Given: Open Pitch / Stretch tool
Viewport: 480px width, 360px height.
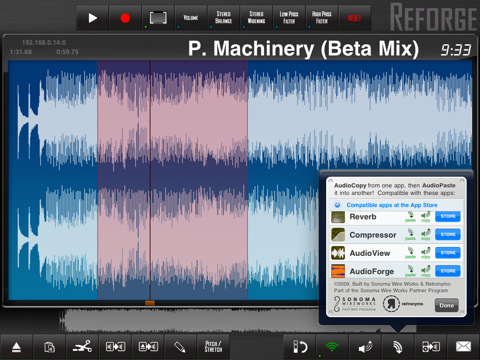Looking at the screenshot, I should (213, 347).
